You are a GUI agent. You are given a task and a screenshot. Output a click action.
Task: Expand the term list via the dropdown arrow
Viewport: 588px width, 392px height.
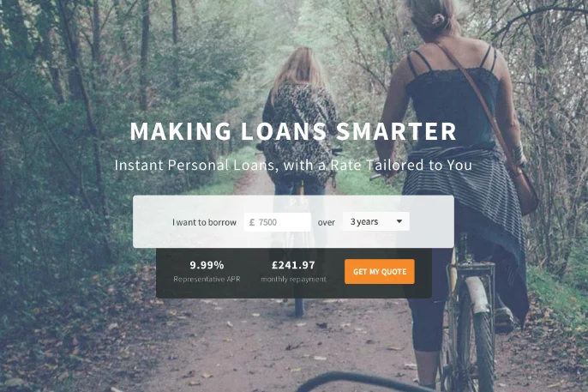click(399, 221)
